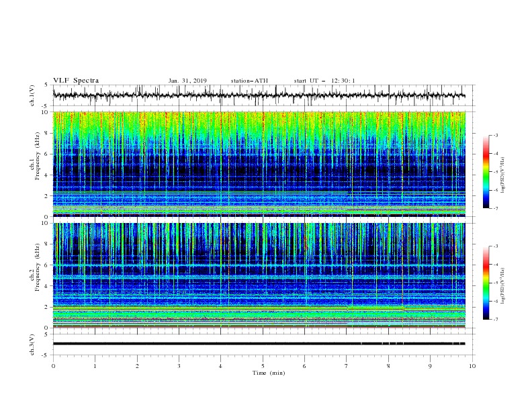Click tick label "7" on the time axis
Image resolution: width=532 pixels, height=411 pixels.
pyautogui.click(x=347, y=366)
